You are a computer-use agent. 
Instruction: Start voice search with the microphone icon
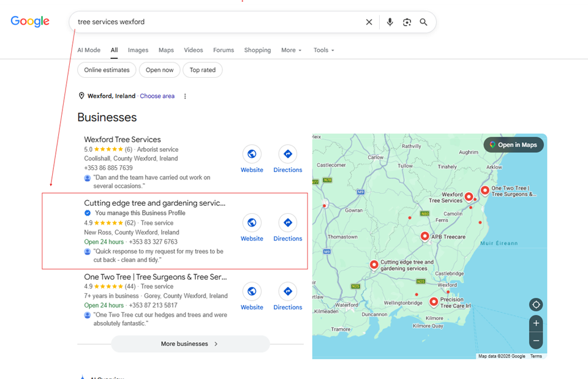pyautogui.click(x=390, y=22)
